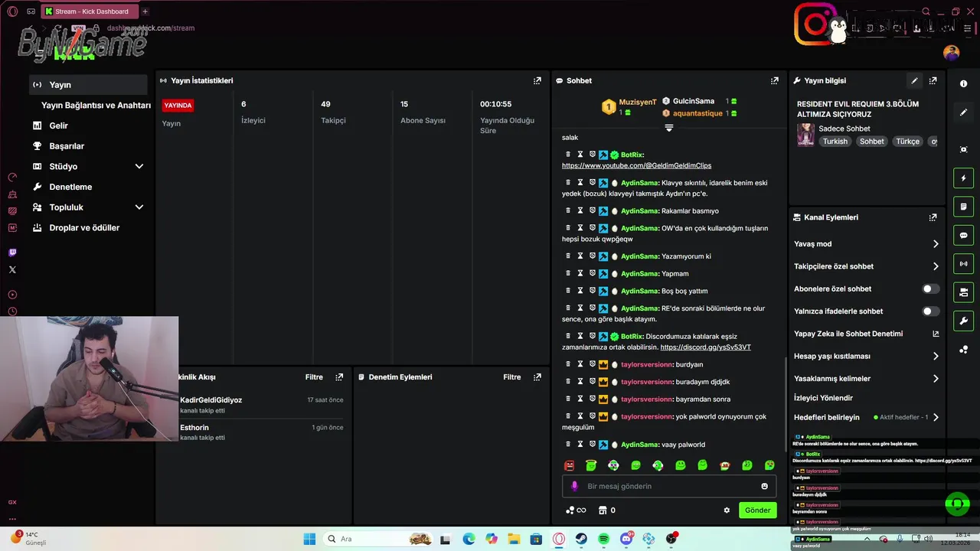Viewport: 980px width, 551px height.
Task: Toggle the camera panel icon in right toolbar
Action: [964, 292]
